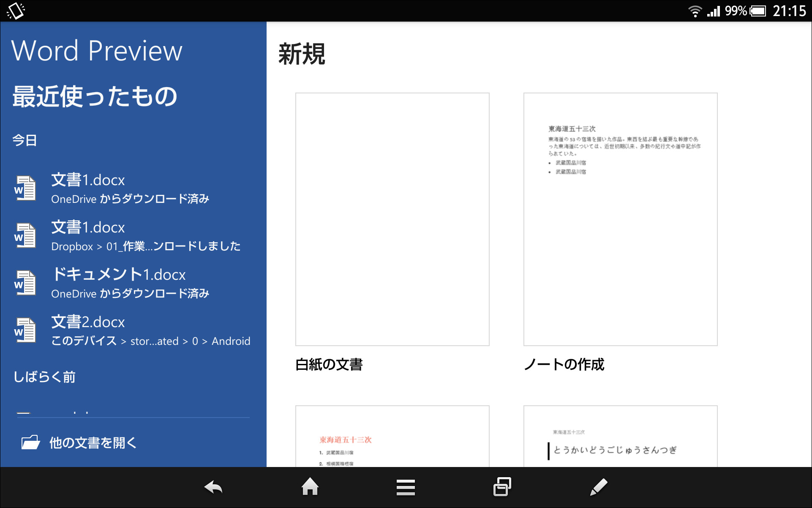Tap the home icon in the navigation bar

tap(310, 487)
